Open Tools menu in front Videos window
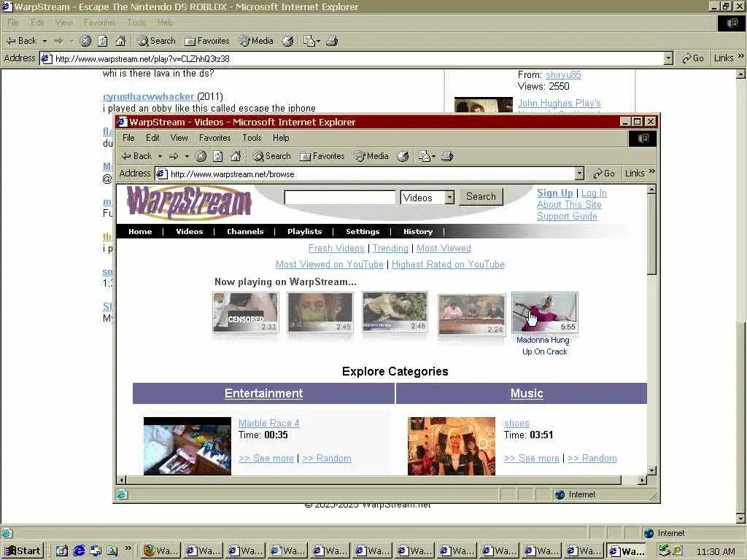This screenshot has width=747, height=560. coord(252,138)
